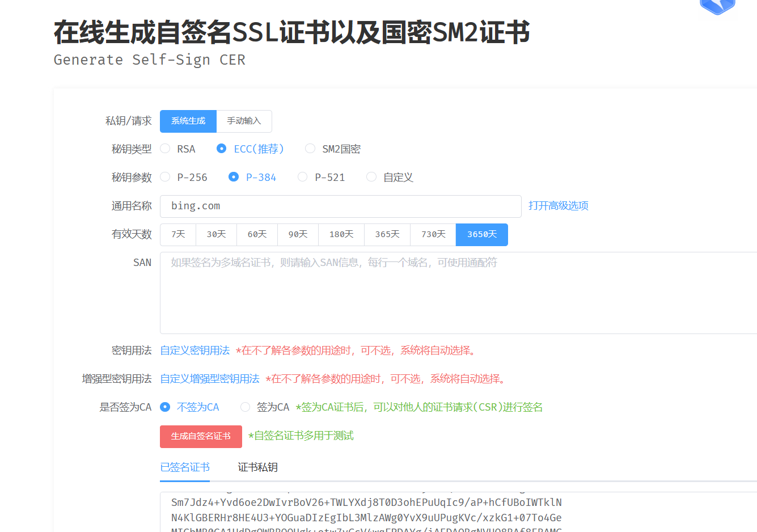Switch to 手动输入 key mode
The height and width of the screenshot is (532, 757).
(x=244, y=121)
